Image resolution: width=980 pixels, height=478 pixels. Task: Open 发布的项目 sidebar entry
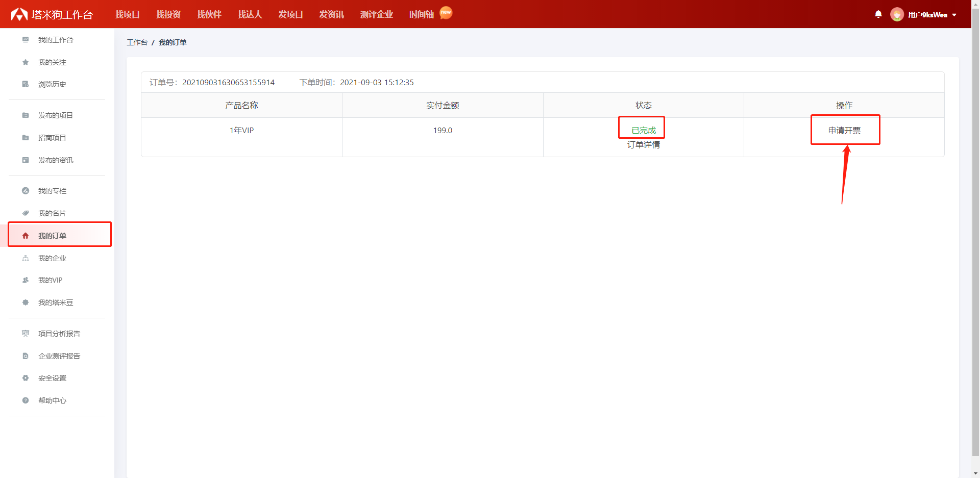pos(56,115)
